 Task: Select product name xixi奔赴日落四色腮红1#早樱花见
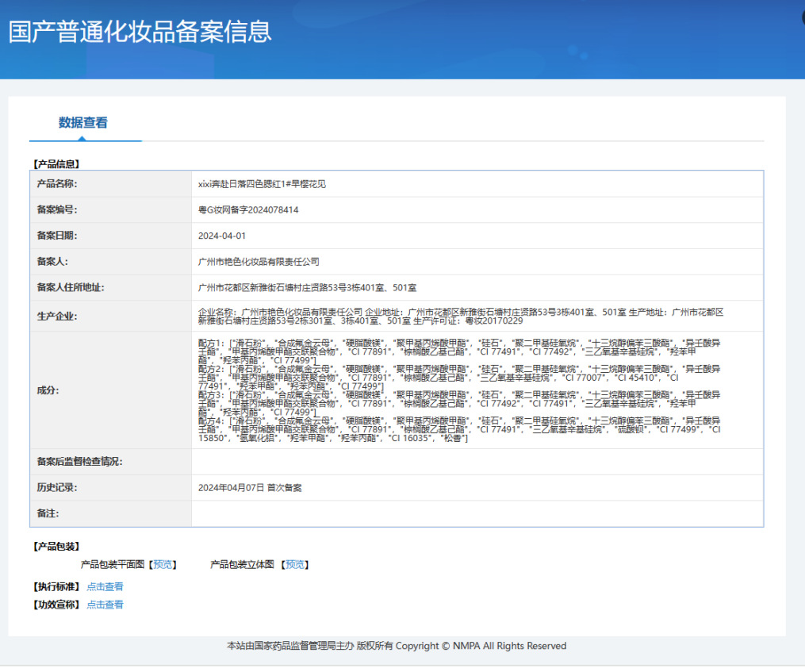point(262,184)
